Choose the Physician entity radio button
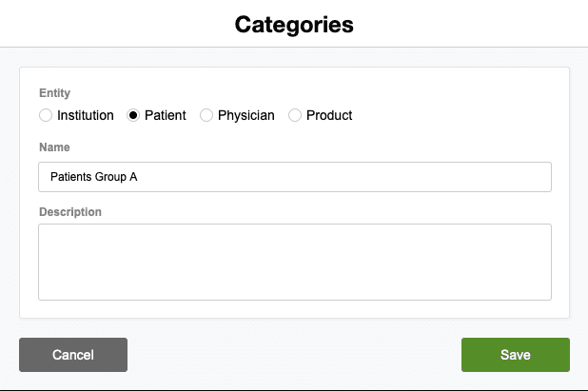The width and height of the screenshot is (588, 391). coord(206,115)
